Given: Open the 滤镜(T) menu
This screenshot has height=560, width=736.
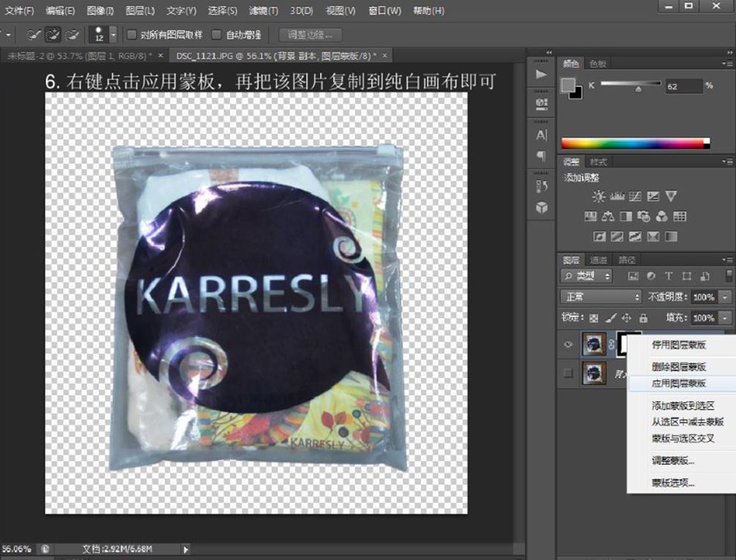Looking at the screenshot, I should [263, 11].
